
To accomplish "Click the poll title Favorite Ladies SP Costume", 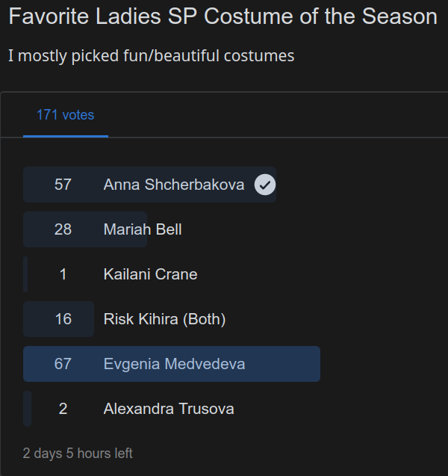I will (x=223, y=16).
